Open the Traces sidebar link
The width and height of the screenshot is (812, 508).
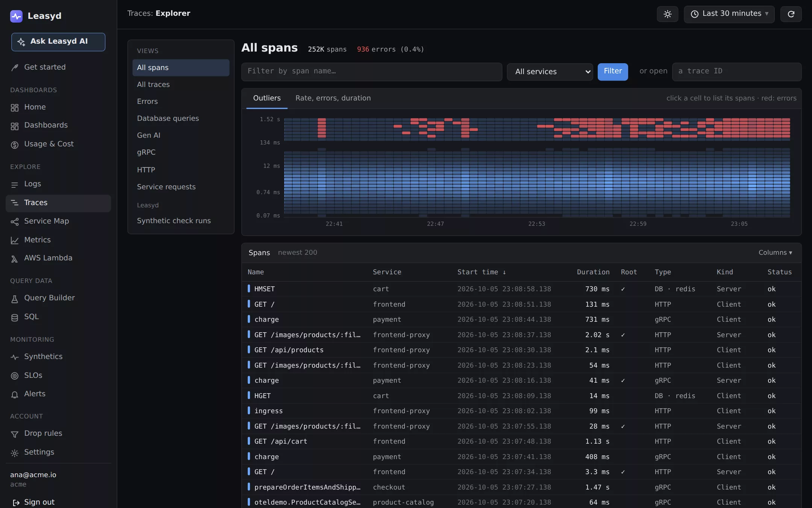[58, 203]
